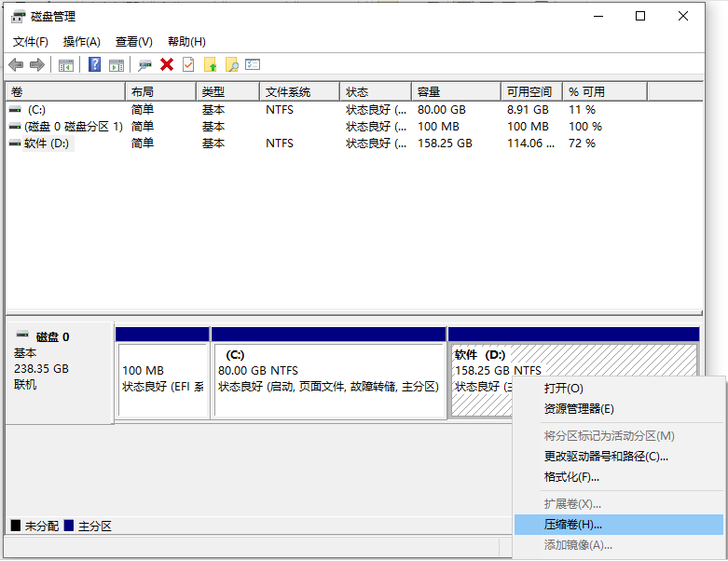728x561 pixels.
Task: Select the 100 MB EFI partition block
Action: (x=162, y=378)
